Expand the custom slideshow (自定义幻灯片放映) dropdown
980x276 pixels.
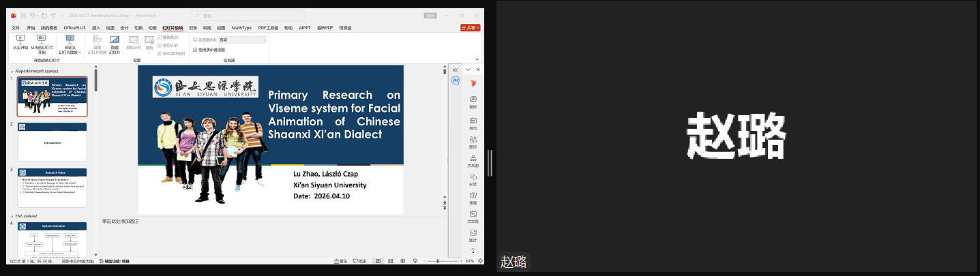(x=70, y=47)
